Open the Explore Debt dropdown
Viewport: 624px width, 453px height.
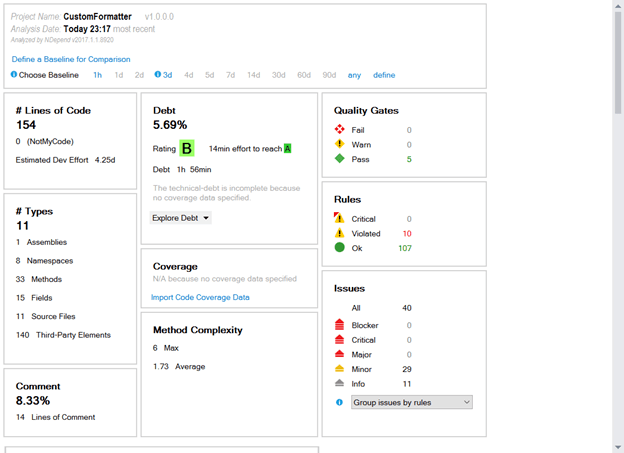pos(181,217)
